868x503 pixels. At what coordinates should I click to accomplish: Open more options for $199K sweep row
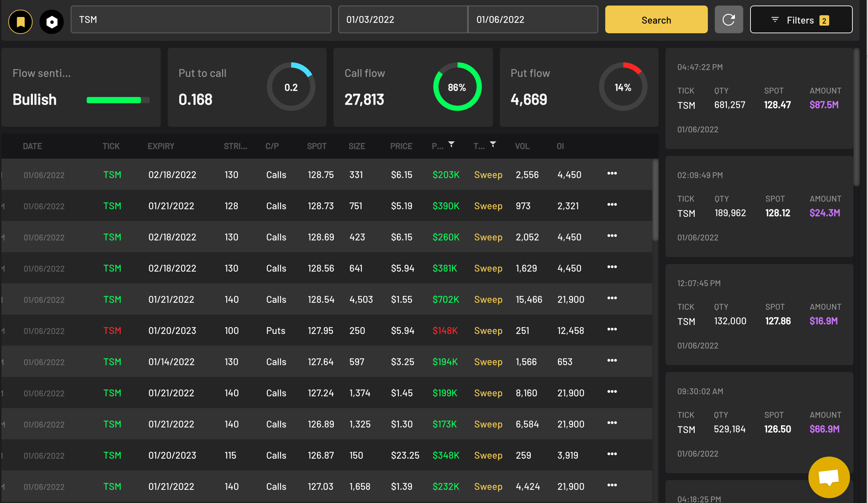coord(612,391)
